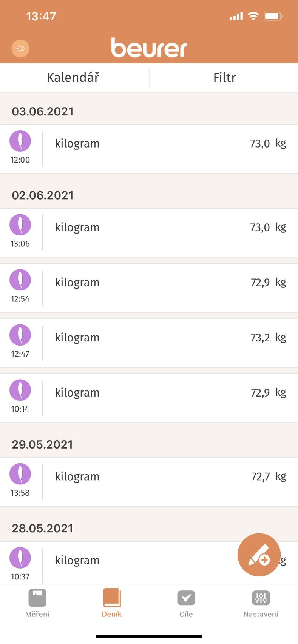Tap the Měření scale icon
The width and height of the screenshot is (298, 644).
[x=37, y=598]
